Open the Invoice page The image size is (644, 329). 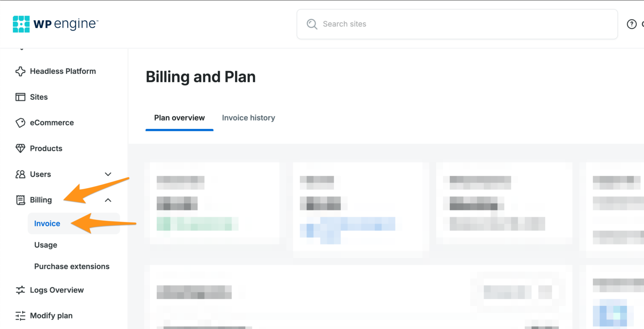[x=47, y=223]
